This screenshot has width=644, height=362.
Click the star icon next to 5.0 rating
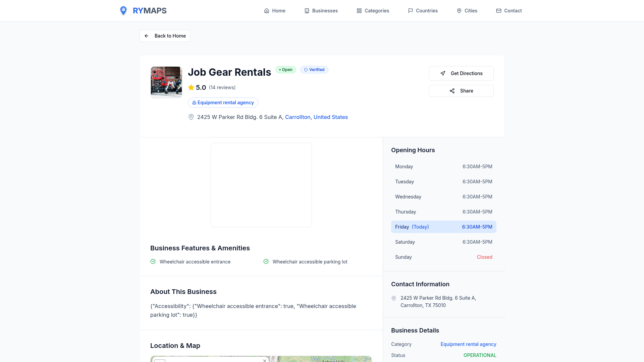click(x=191, y=87)
